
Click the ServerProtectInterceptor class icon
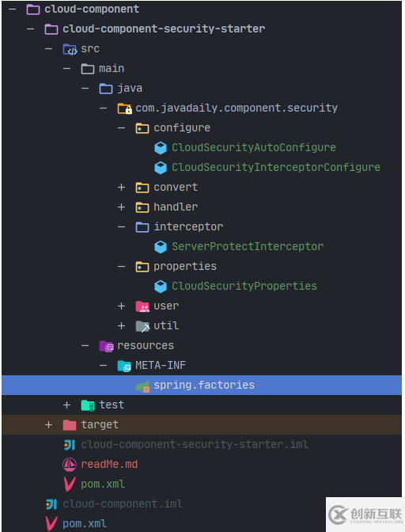(x=161, y=247)
